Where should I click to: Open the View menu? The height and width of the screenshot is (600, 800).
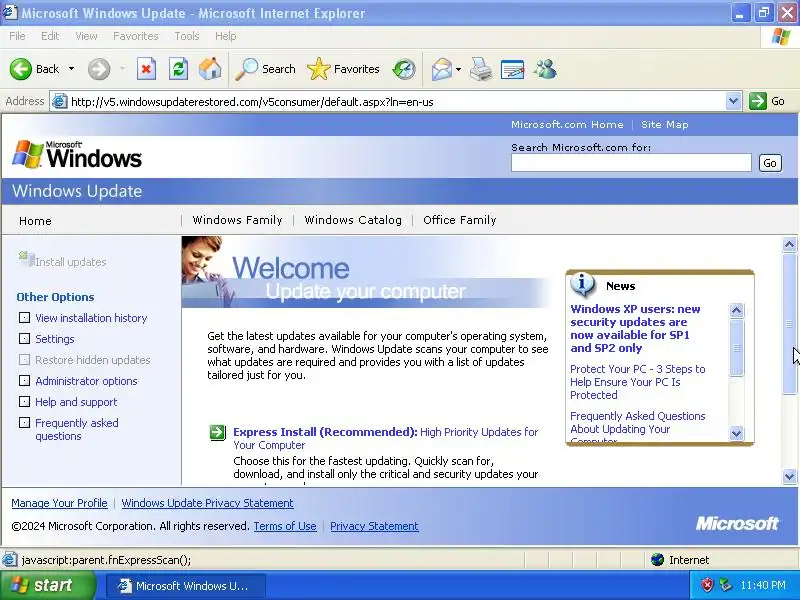[86, 36]
